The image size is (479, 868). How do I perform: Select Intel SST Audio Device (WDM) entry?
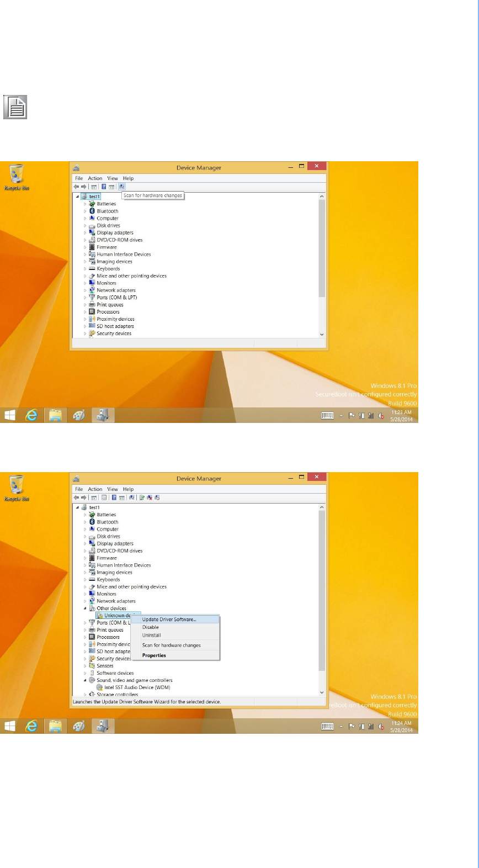pyautogui.click(x=137, y=687)
